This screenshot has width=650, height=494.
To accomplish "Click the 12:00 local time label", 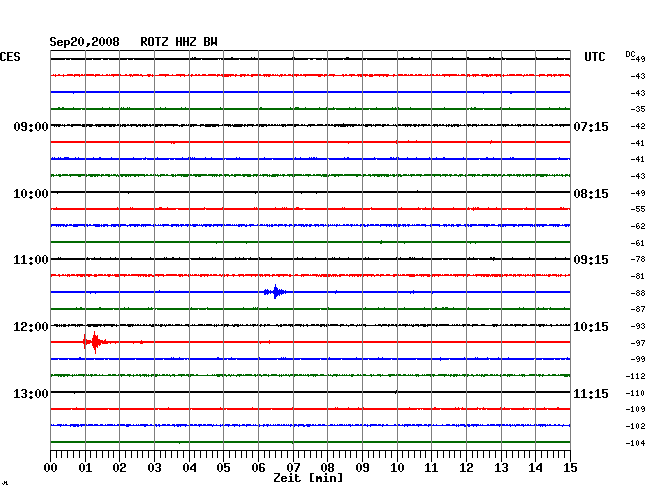I will 31,327.
